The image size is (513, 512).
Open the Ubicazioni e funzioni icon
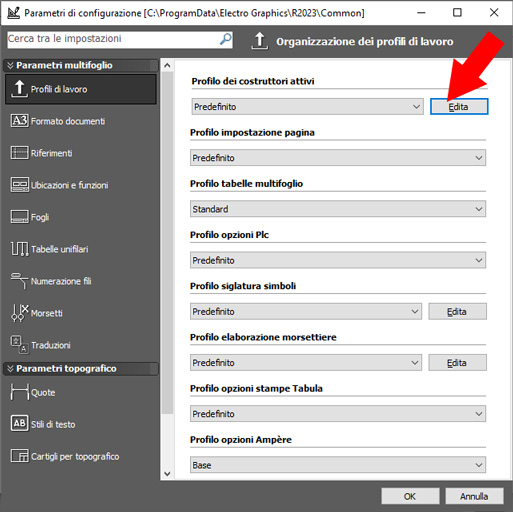pyautogui.click(x=19, y=185)
